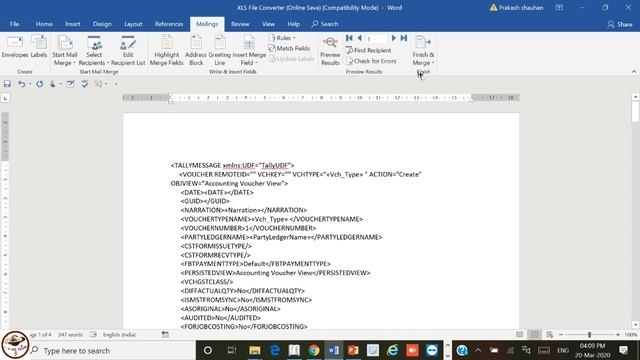
Task: Switch to the References tab
Action: pyautogui.click(x=169, y=24)
